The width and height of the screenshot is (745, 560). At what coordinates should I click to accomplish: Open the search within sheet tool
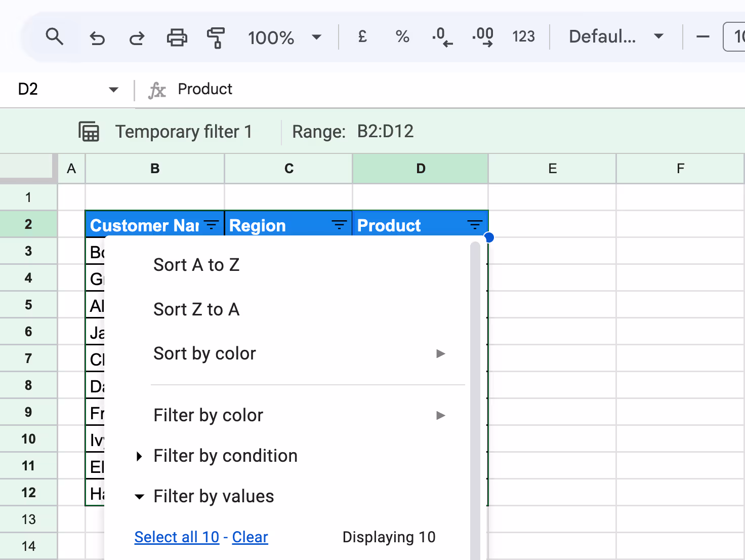(x=55, y=36)
